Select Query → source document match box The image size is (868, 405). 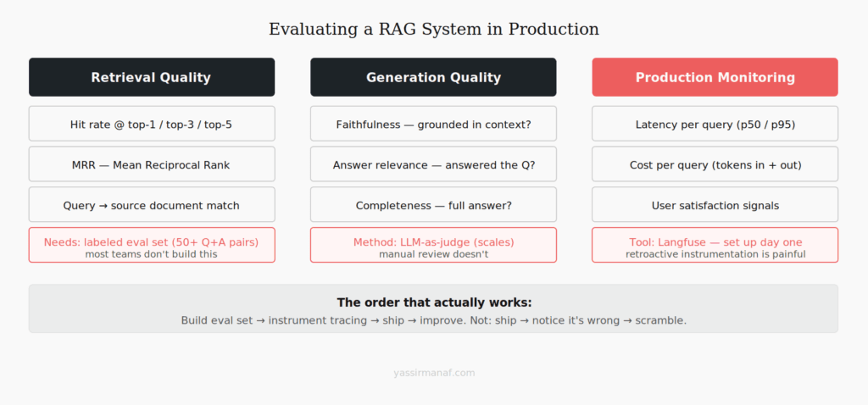(x=152, y=205)
